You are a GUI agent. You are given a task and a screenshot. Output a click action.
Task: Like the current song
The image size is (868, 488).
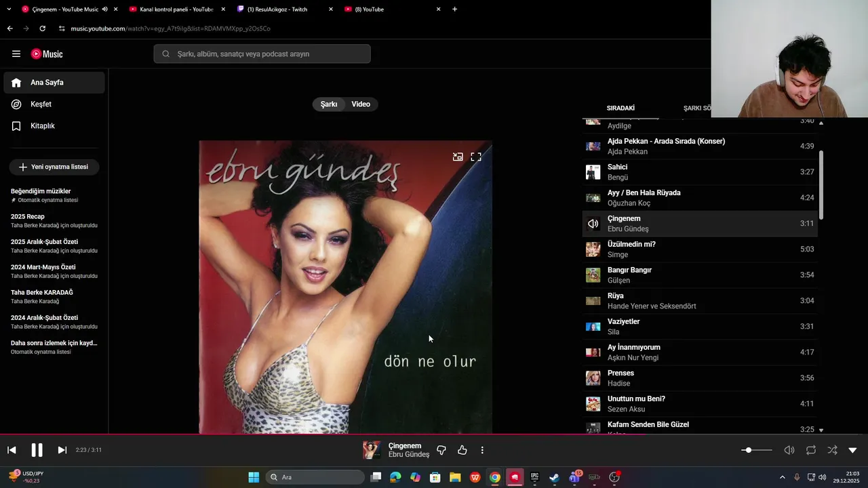pyautogui.click(x=462, y=450)
